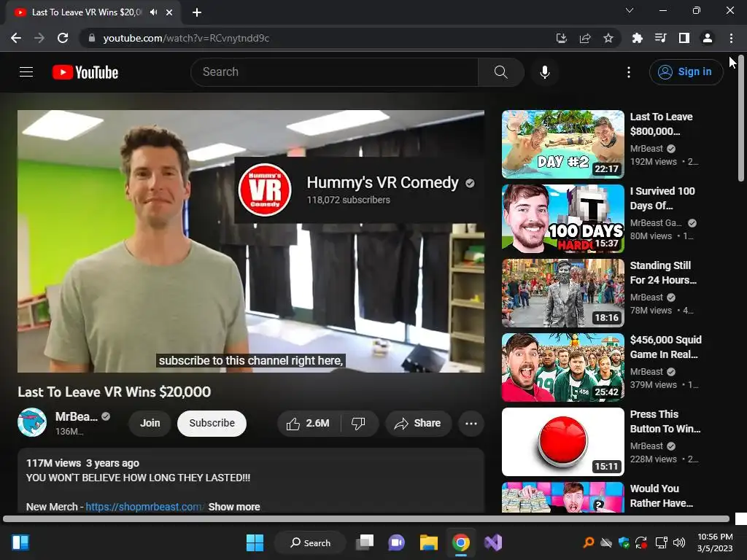Image resolution: width=747 pixels, height=560 pixels.
Task: Open Would You Rather Have video title
Action: (x=661, y=496)
